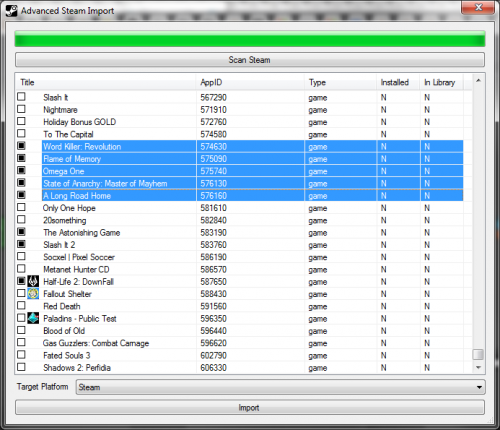Viewport: 500px width, 430px height.
Task: Click the list scrollbar down arrow
Action: [x=478, y=367]
